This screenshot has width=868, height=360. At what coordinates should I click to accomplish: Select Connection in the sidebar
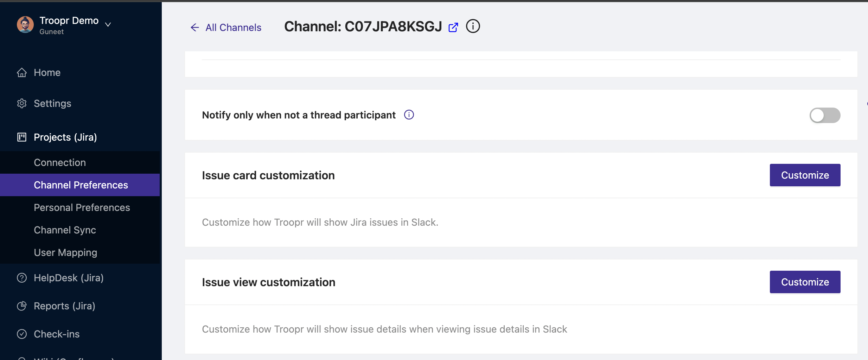[x=80, y=162]
